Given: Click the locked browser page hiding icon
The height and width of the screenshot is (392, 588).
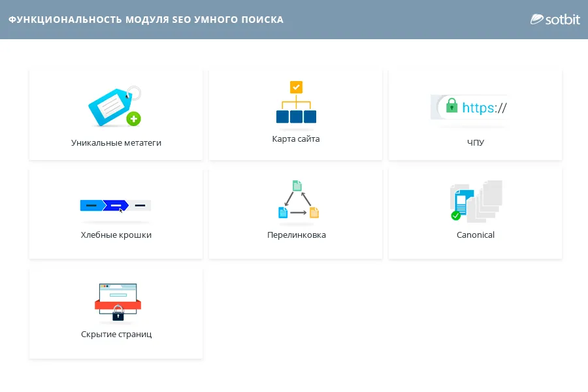Looking at the screenshot, I should coord(118,302).
